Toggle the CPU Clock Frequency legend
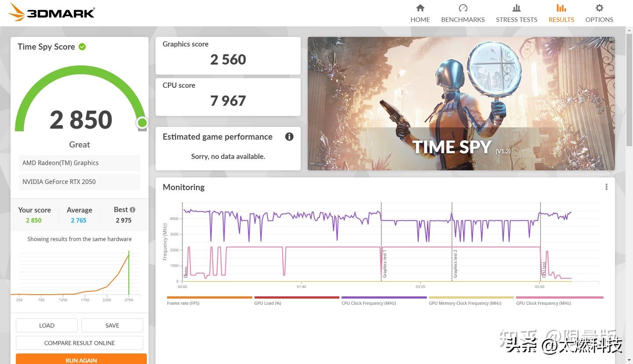 [384, 301]
